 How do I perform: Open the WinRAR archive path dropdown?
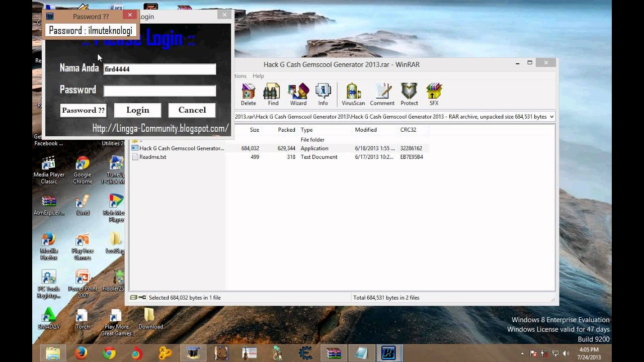(551, 117)
